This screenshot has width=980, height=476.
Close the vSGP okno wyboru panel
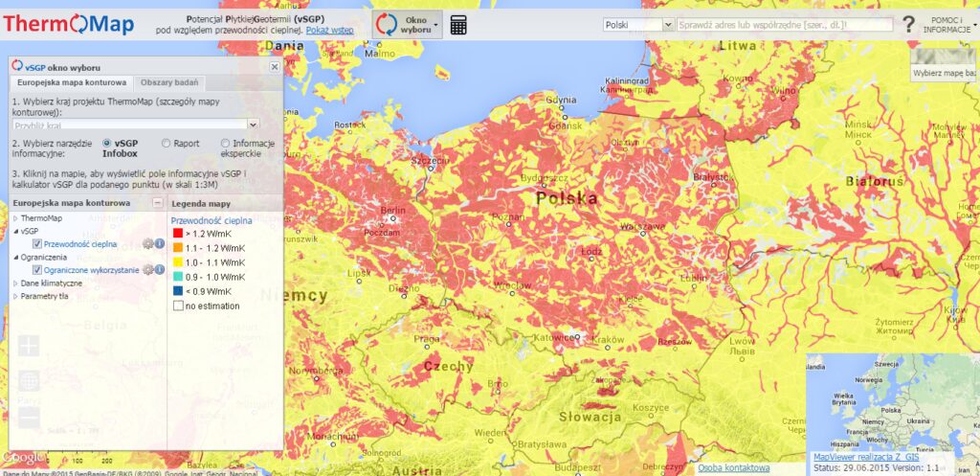pyautogui.click(x=275, y=67)
